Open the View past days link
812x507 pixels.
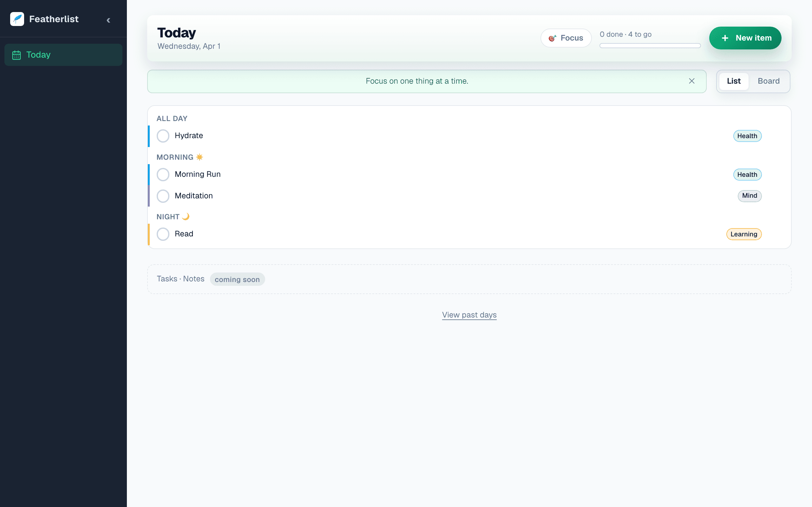469,315
